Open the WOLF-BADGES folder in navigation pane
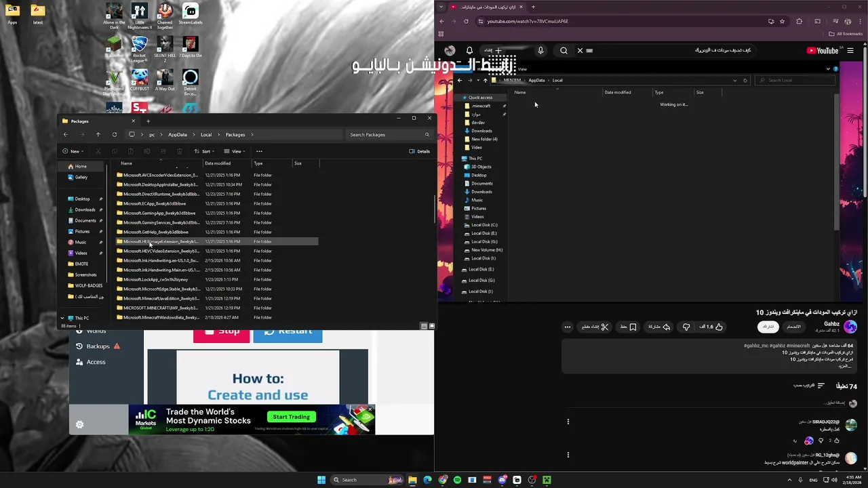This screenshot has height=488, width=868. (88, 285)
